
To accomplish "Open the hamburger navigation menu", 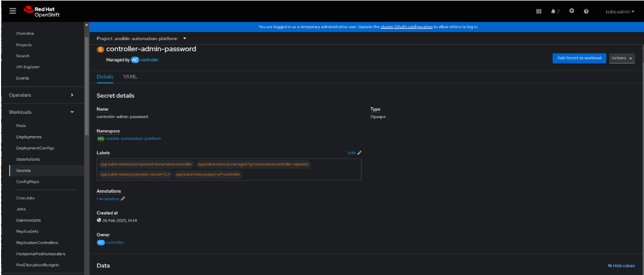I will pos(13,11).
